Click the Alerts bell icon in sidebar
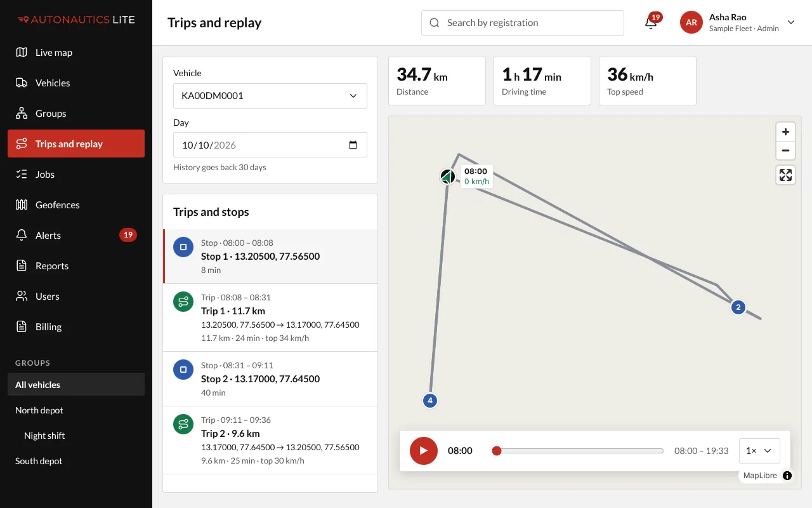 coord(22,236)
